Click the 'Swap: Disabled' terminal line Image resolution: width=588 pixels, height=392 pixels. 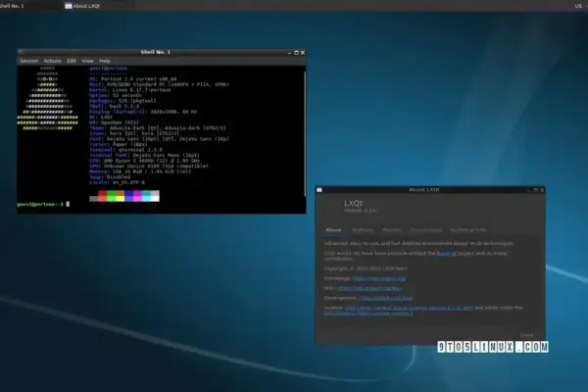(x=110, y=176)
